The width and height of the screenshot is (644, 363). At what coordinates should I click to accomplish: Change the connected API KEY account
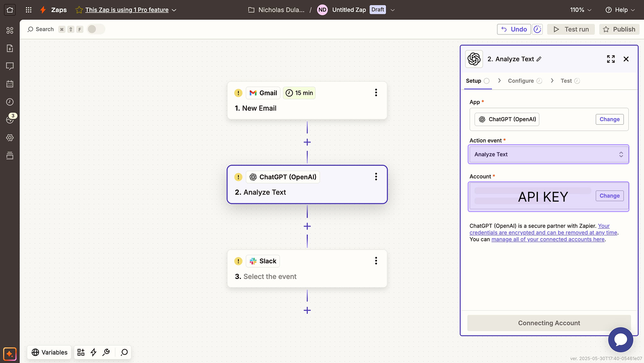(x=610, y=196)
